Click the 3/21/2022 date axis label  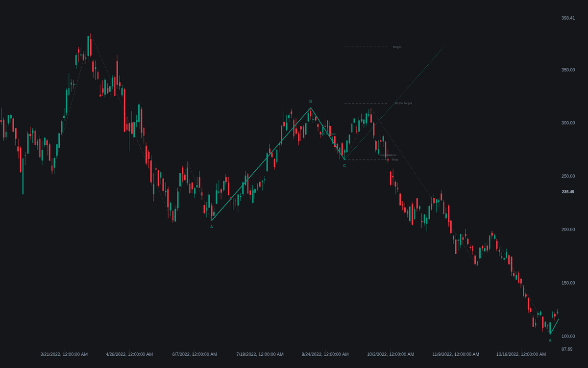64,354
